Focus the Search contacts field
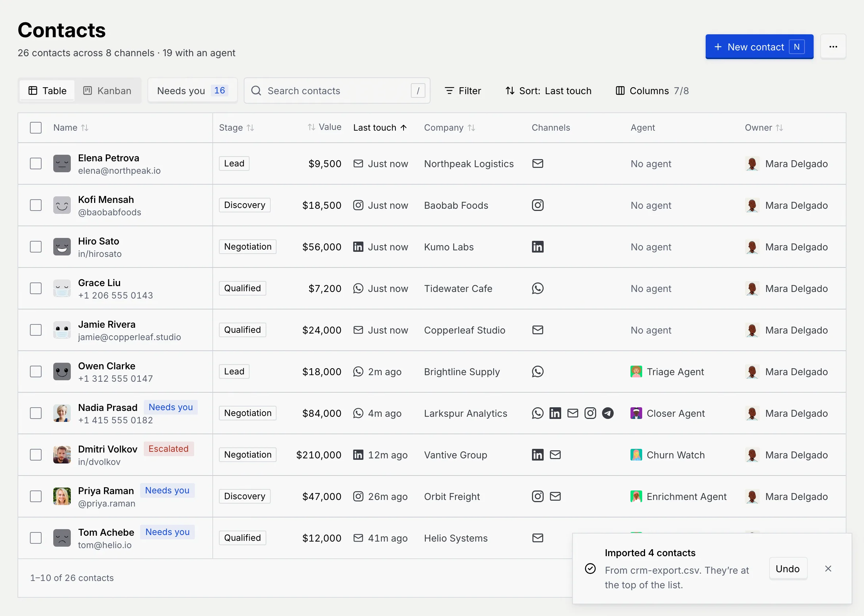Viewport: 864px width, 616px height. pos(337,91)
